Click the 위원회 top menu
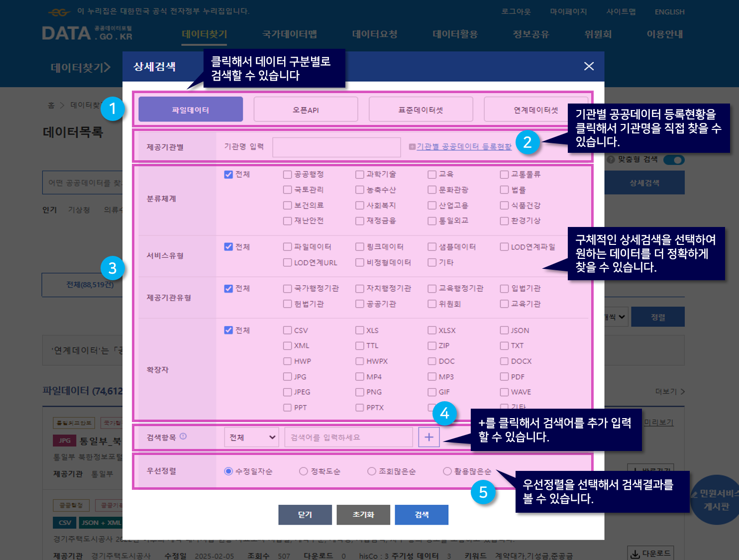Image resolution: width=739 pixels, height=560 pixels. [x=598, y=34]
